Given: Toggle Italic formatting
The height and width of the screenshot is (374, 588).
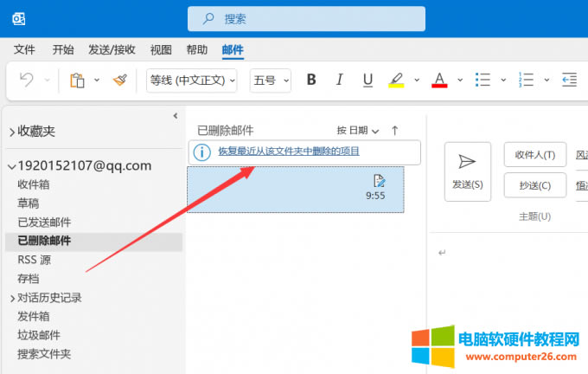Looking at the screenshot, I should (340, 81).
